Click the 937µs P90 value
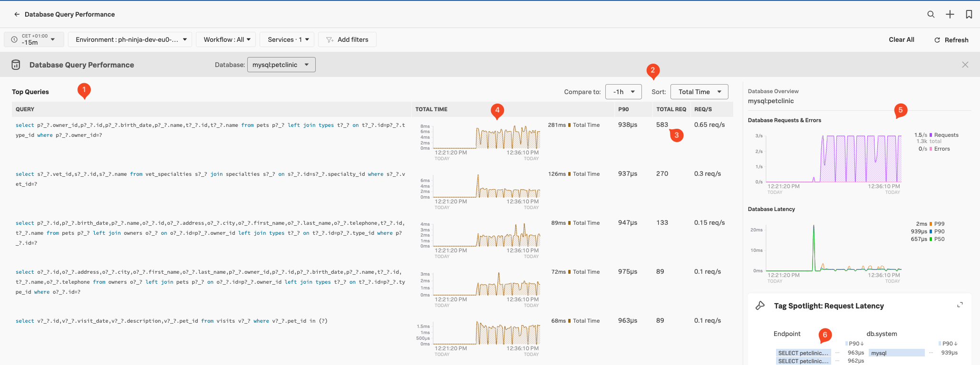 628,173
